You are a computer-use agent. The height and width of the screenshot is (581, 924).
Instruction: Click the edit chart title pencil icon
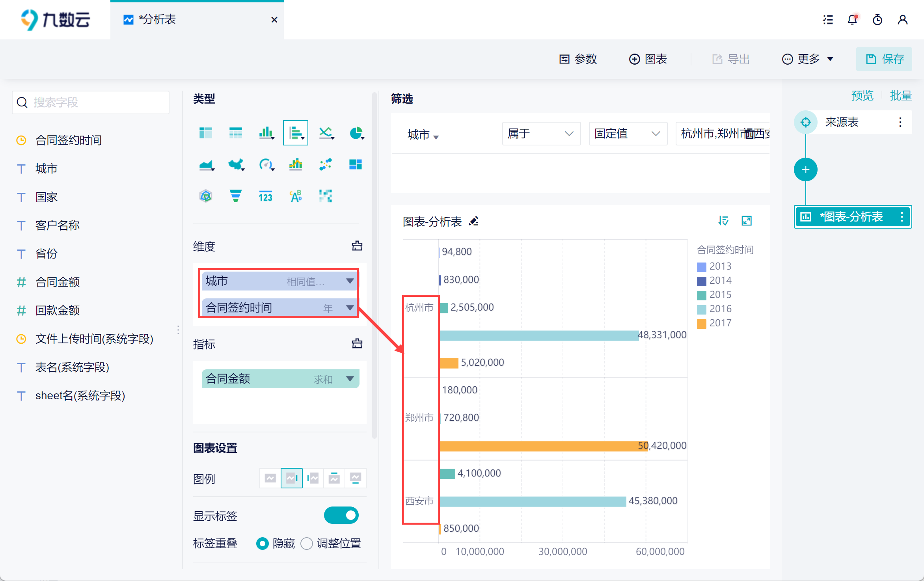pyautogui.click(x=474, y=221)
